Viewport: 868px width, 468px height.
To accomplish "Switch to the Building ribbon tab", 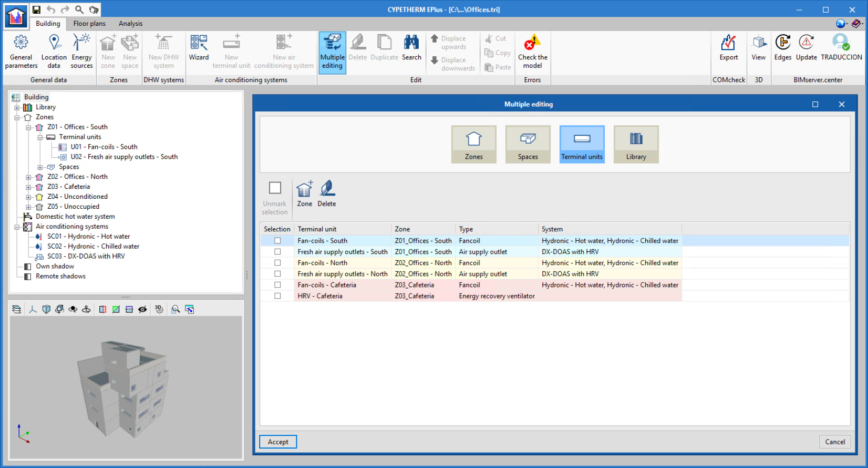I will pyautogui.click(x=48, y=24).
